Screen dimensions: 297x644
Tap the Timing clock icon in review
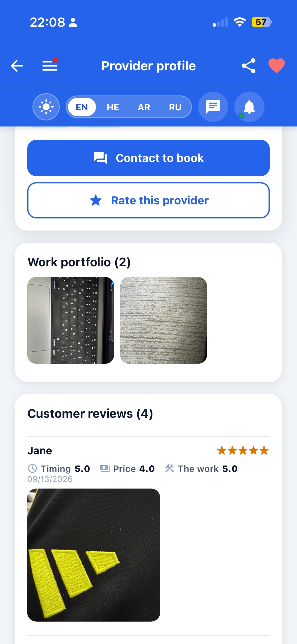32,469
